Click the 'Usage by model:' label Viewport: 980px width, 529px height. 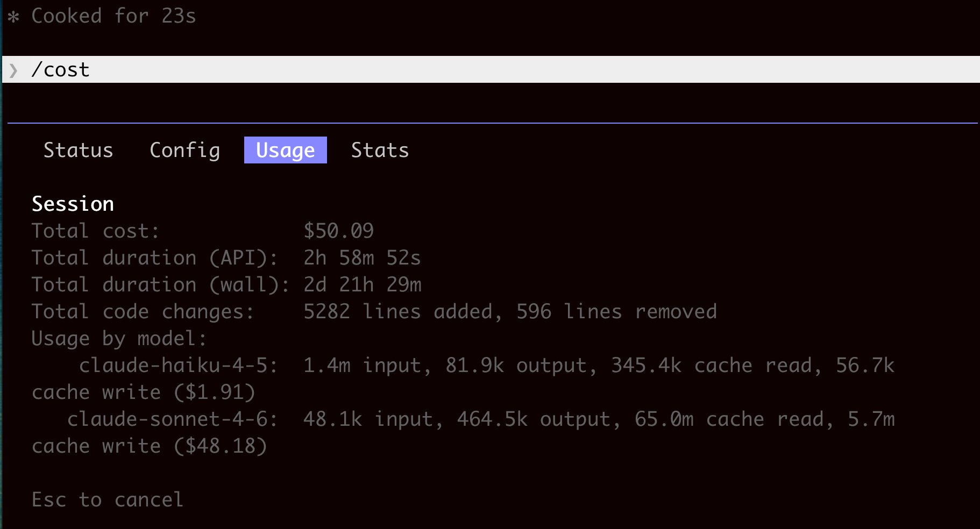coord(119,338)
